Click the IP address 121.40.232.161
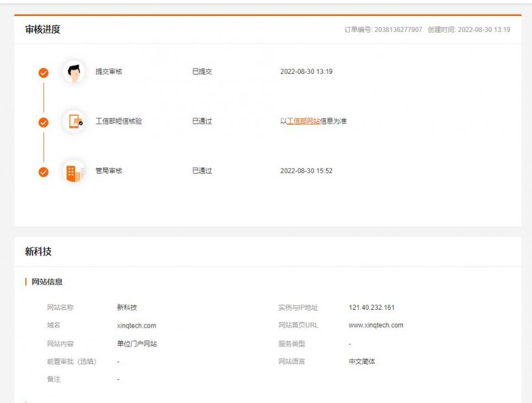 tap(371, 308)
